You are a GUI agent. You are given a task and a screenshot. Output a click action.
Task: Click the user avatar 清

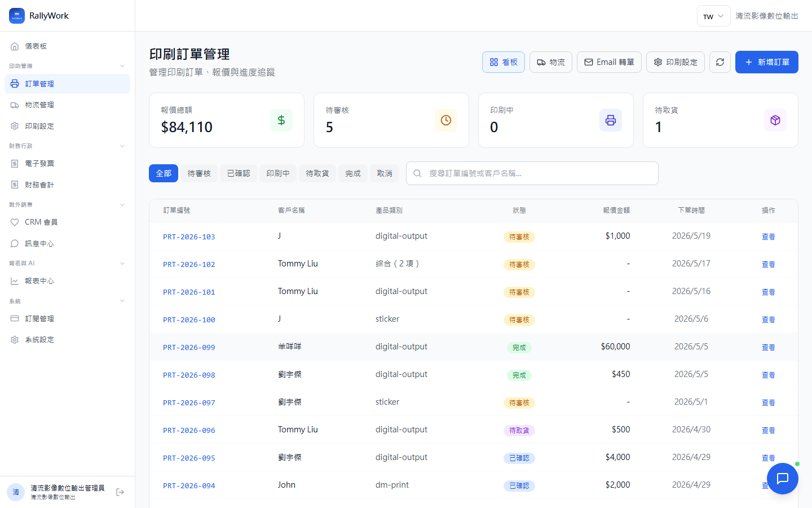tap(16, 492)
